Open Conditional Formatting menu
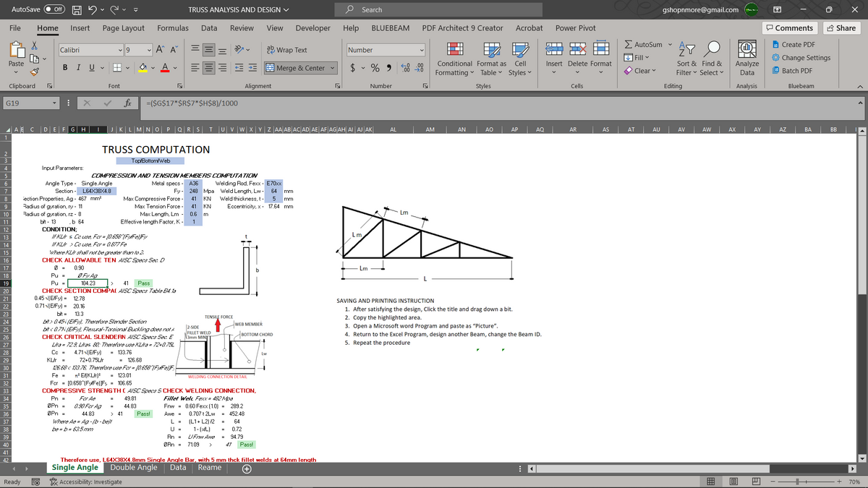This screenshot has width=868, height=488. click(x=455, y=57)
